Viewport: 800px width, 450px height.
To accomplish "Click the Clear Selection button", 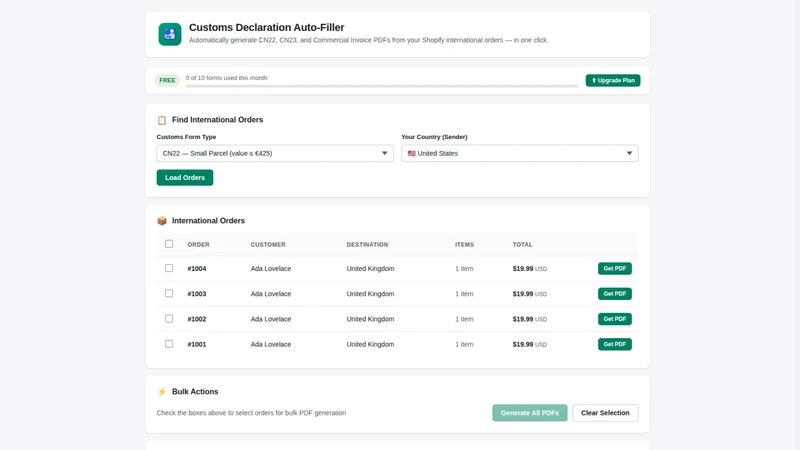I will click(x=605, y=413).
